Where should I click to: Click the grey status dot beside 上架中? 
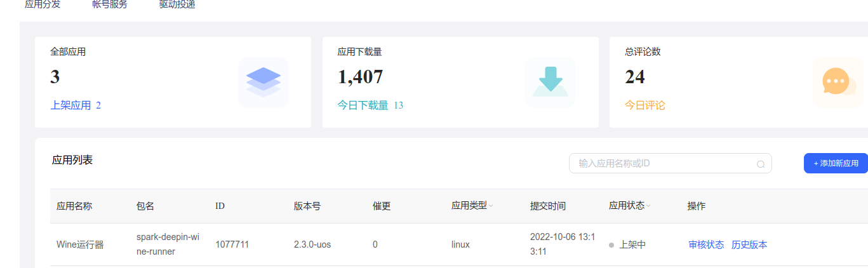click(611, 245)
